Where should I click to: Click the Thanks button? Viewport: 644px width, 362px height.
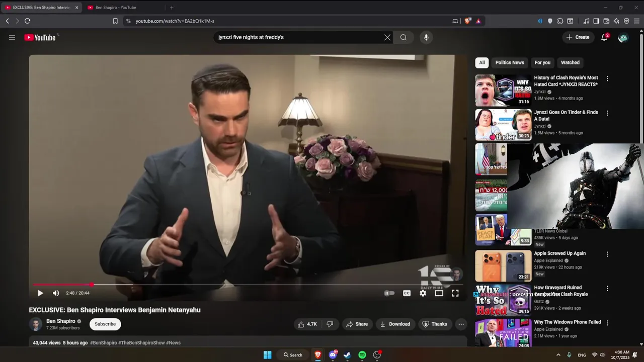click(x=434, y=324)
